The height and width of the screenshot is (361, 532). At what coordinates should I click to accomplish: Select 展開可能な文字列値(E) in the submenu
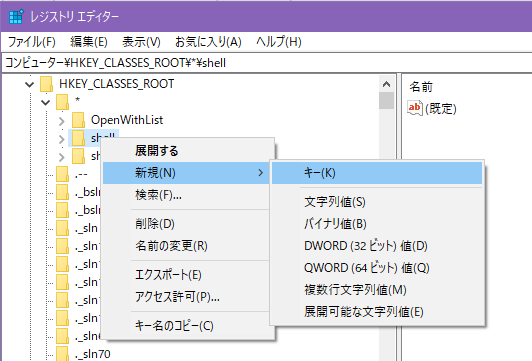[377, 312]
